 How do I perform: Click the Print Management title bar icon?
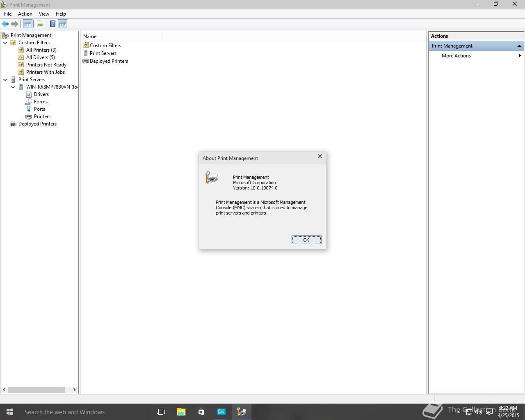5,5
